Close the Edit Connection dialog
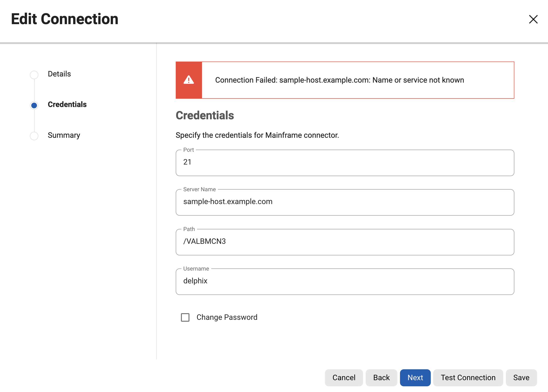Screen dimensions: 548x392 coord(533,19)
